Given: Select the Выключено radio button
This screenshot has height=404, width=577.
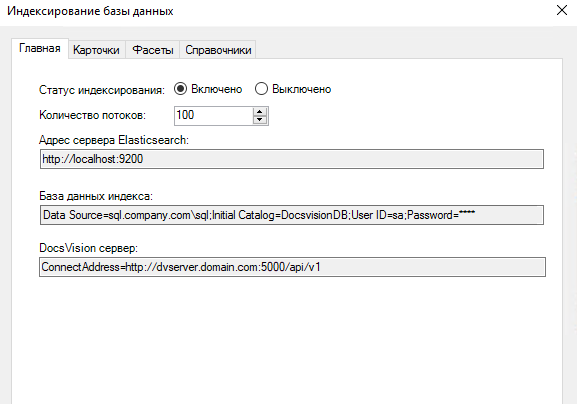Looking at the screenshot, I should pyautogui.click(x=261, y=89).
